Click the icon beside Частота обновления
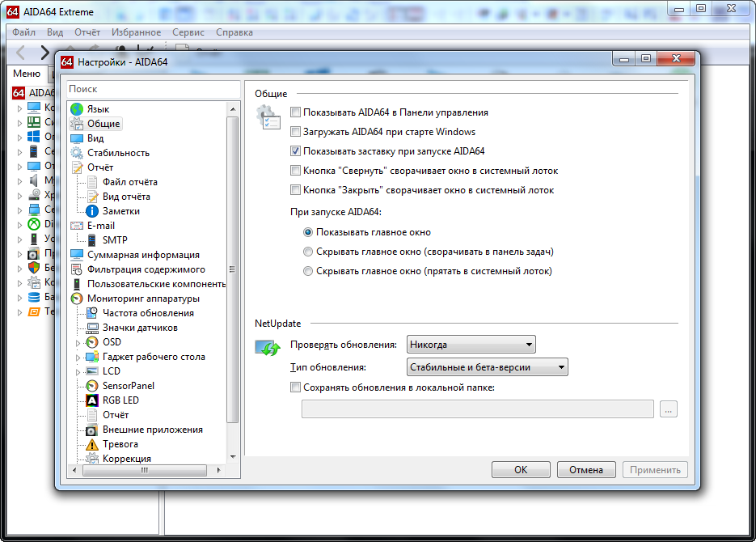Image resolution: width=756 pixels, height=542 pixels. pos(92,313)
